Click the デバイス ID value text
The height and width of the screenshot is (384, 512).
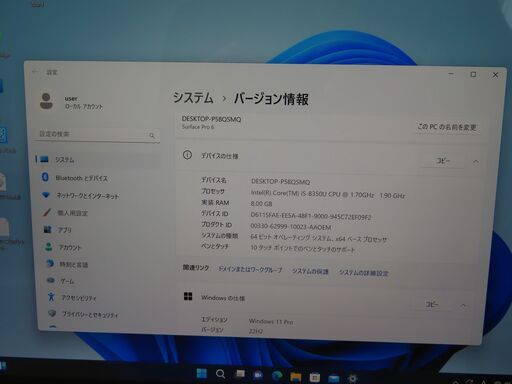click(311, 216)
